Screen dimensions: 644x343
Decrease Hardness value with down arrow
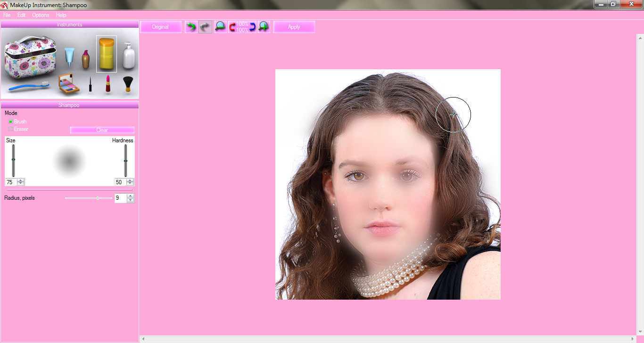(x=131, y=184)
